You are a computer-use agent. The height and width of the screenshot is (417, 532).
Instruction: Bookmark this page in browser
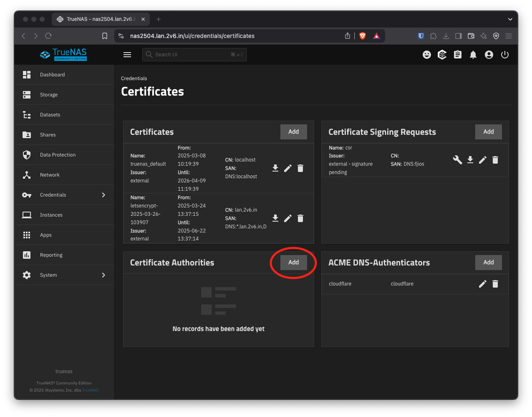[x=105, y=36]
